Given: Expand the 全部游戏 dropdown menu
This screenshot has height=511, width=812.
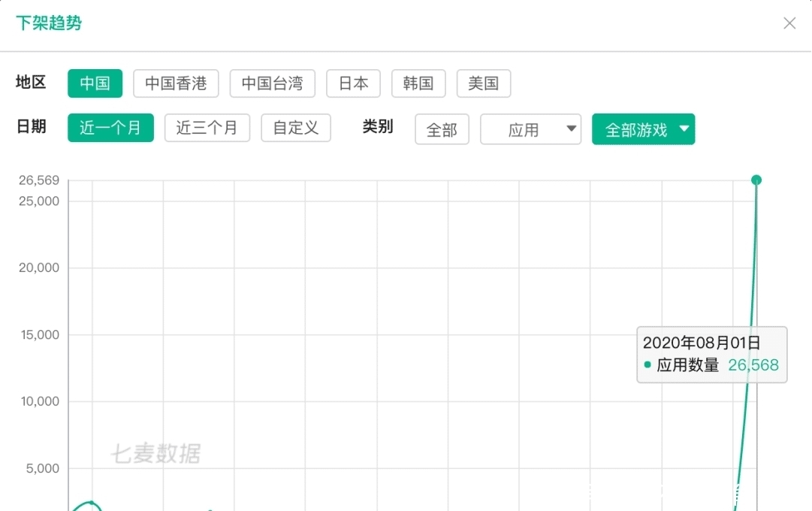Looking at the screenshot, I should point(643,129).
